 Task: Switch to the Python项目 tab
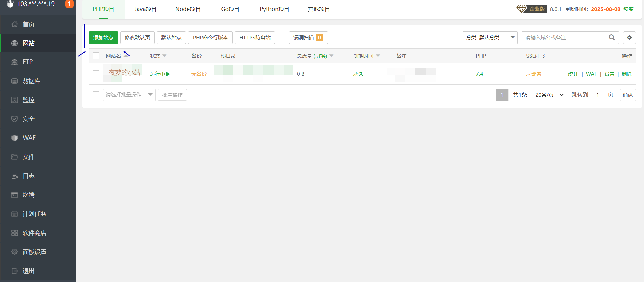pos(274,9)
